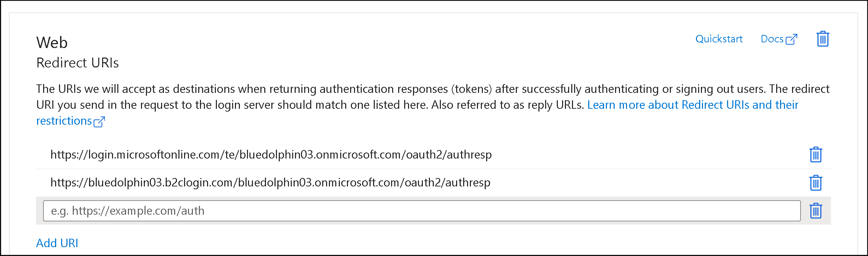The image size is (868, 256).
Task: Open 'Learn more about Redirect URIs and their'
Action: click(x=693, y=105)
